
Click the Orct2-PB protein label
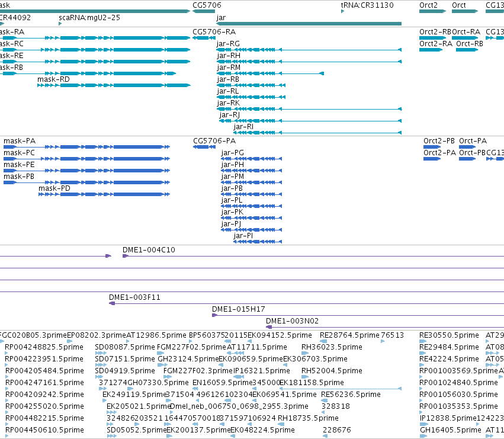tap(439, 141)
